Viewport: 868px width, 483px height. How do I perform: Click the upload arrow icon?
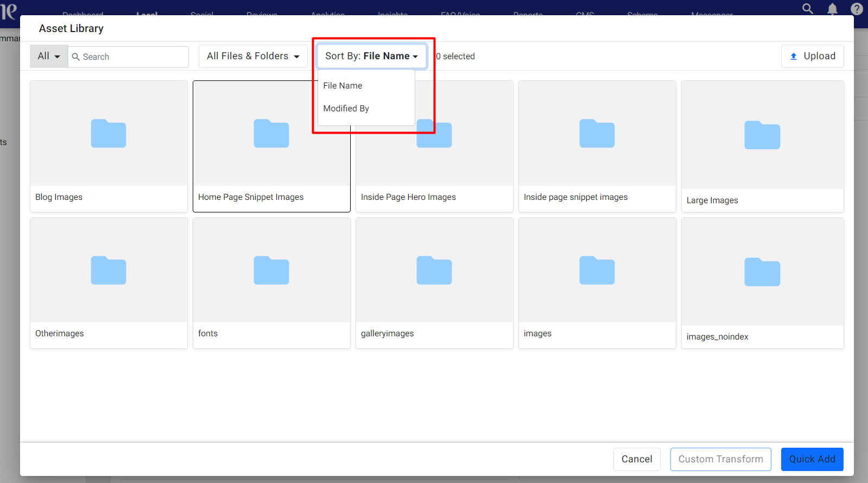(x=794, y=57)
